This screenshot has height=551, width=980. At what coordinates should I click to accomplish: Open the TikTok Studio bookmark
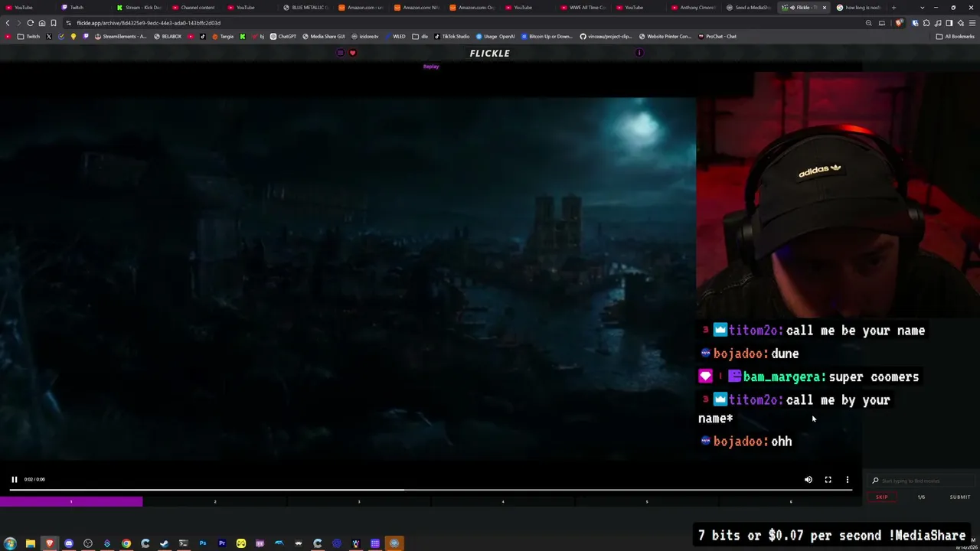452,37
